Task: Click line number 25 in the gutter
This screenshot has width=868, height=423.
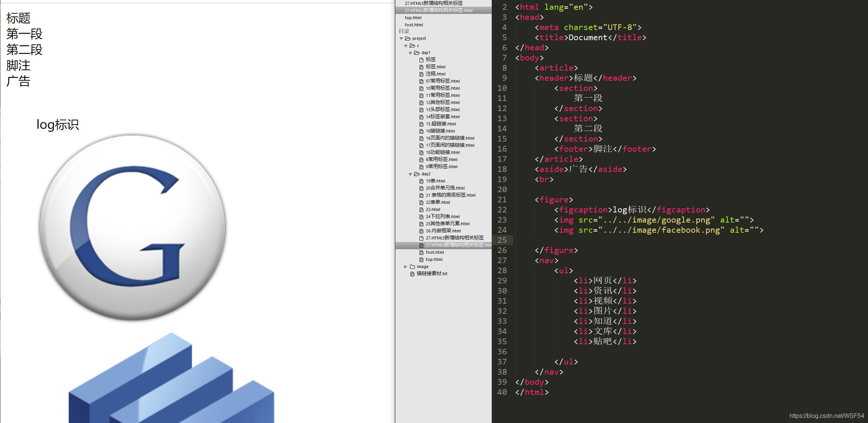Action: (x=502, y=240)
